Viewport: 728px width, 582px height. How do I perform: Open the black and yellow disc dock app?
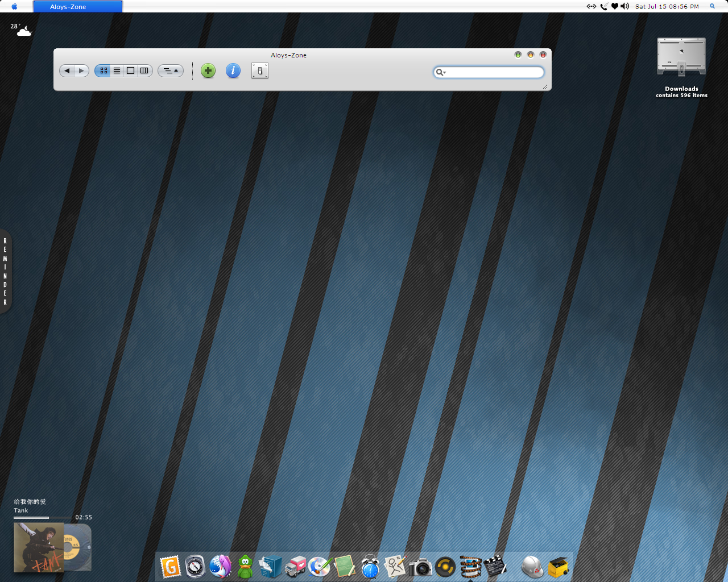point(445,567)
